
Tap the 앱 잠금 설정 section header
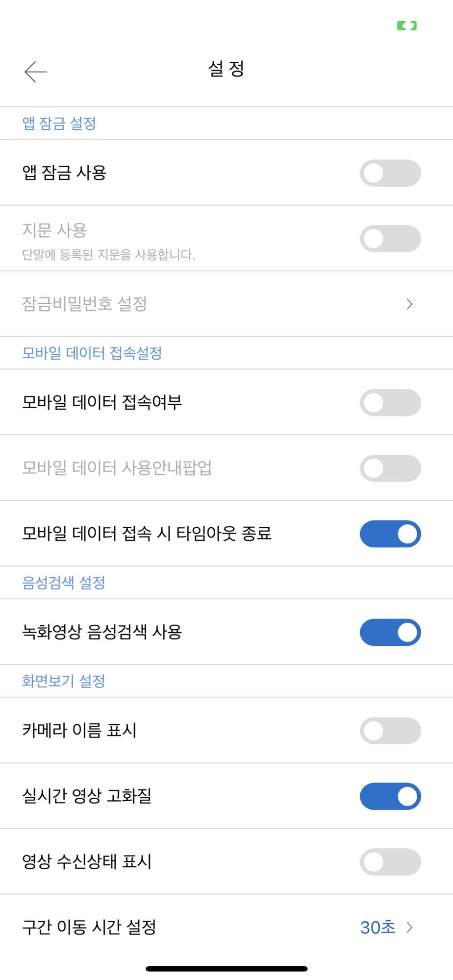coord(59,123)
